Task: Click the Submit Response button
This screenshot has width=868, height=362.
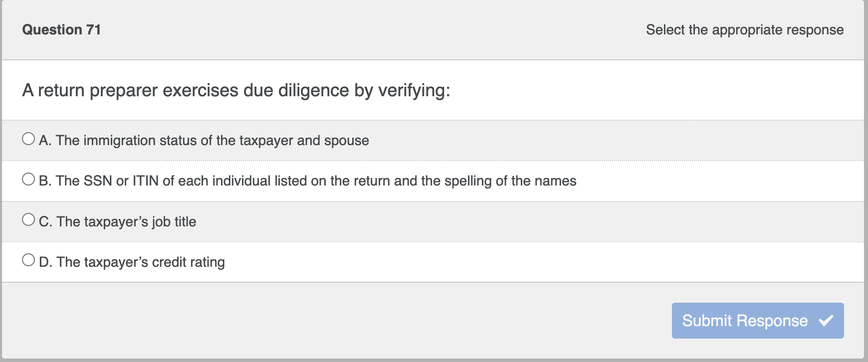Action: click(757, 321)
